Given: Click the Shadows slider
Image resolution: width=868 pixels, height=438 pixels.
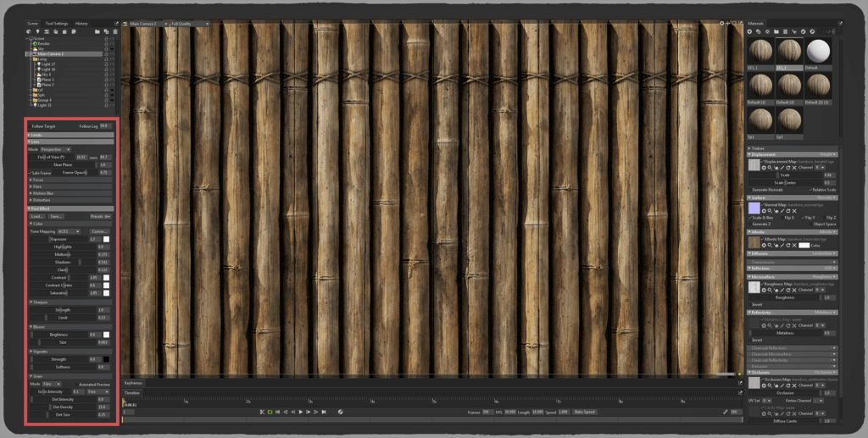Looking at the screenshot, I should [63, 262].
